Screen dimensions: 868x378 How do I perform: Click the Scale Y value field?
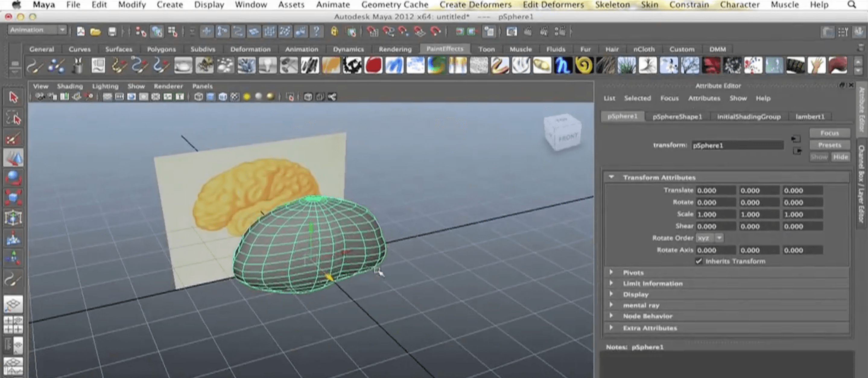[x=759, y=214]
